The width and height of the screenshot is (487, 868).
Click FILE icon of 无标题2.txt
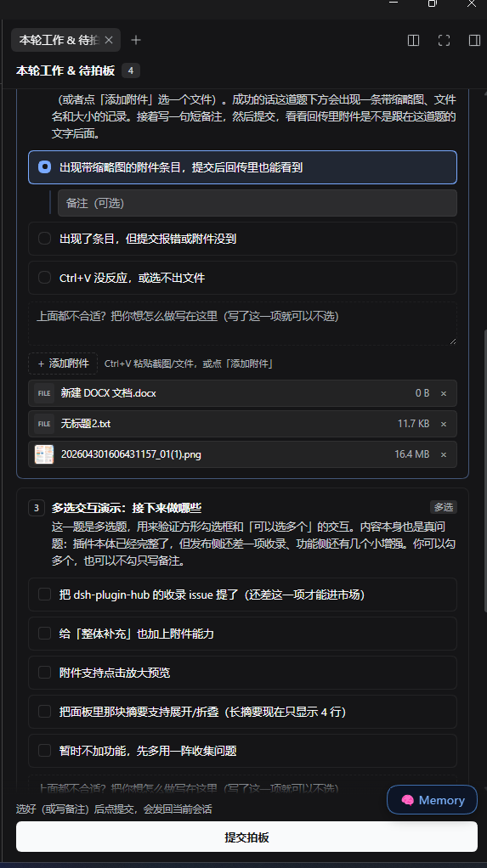44,424
